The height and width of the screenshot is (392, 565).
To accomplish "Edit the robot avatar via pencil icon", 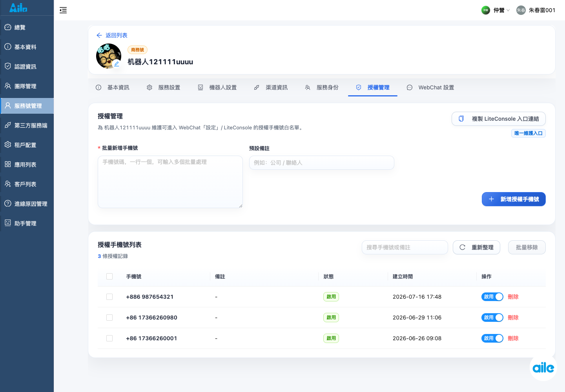I will [x=117, y=64].
